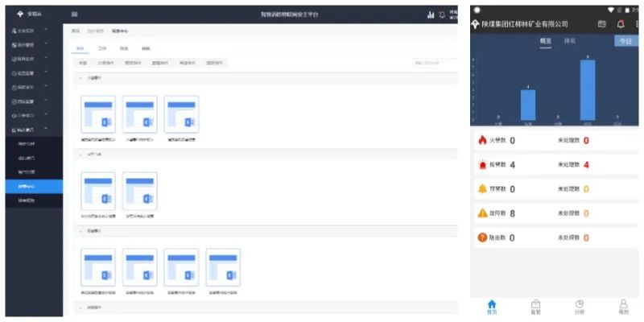Open 监管 from the mobile bottom navigation
The image size is (644, 322).
[x=535, y=306]
